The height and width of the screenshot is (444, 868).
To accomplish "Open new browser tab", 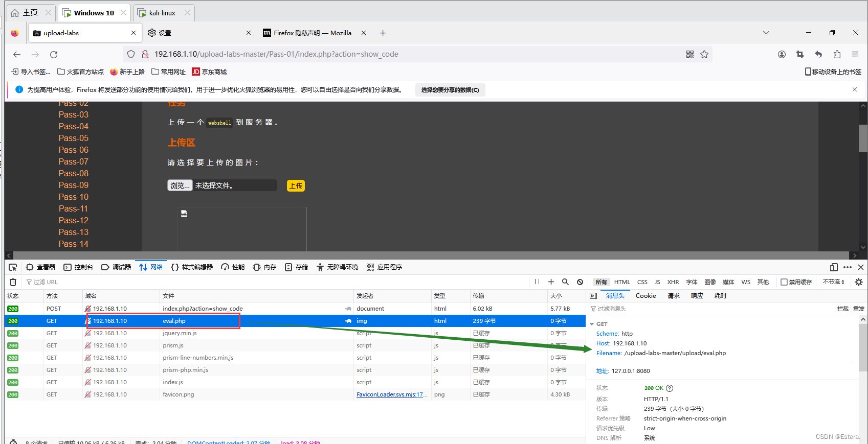I will (383, 33).
